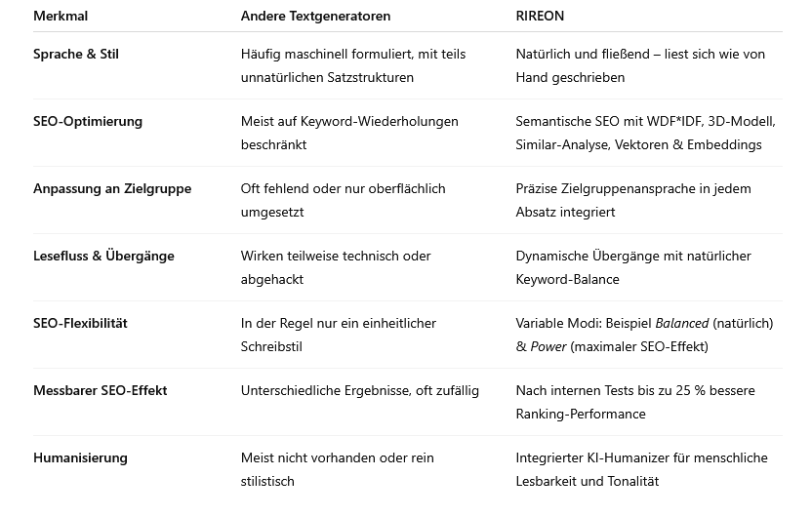Click the Natürlich und fließend cell

pyautogui.click(x=639, y=65)
